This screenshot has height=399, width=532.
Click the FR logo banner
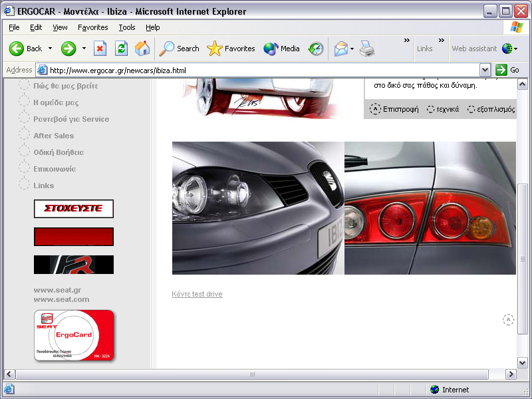click(x=74, y=265)
